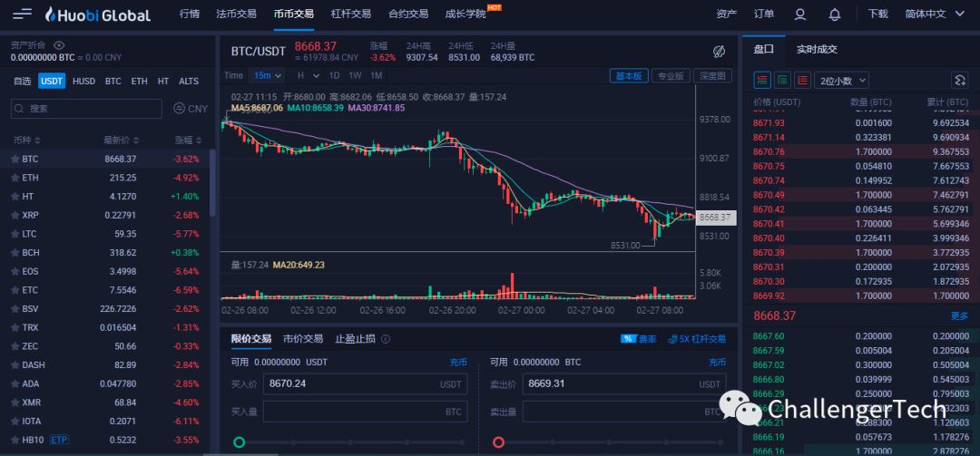Star EOS as favorite
Screen dimensions: 980x456
point(15,272)
